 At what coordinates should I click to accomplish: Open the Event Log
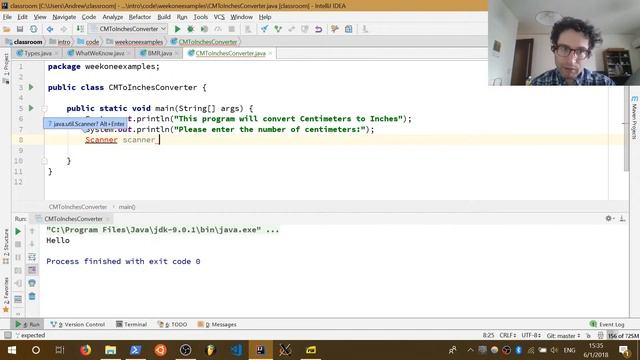coord(607,324)
